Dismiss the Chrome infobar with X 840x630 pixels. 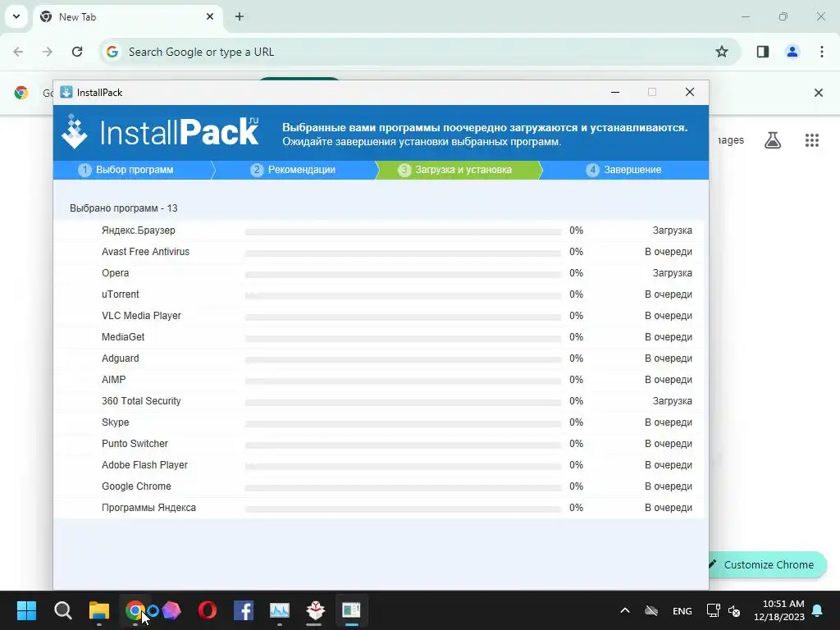click(819, 93)
